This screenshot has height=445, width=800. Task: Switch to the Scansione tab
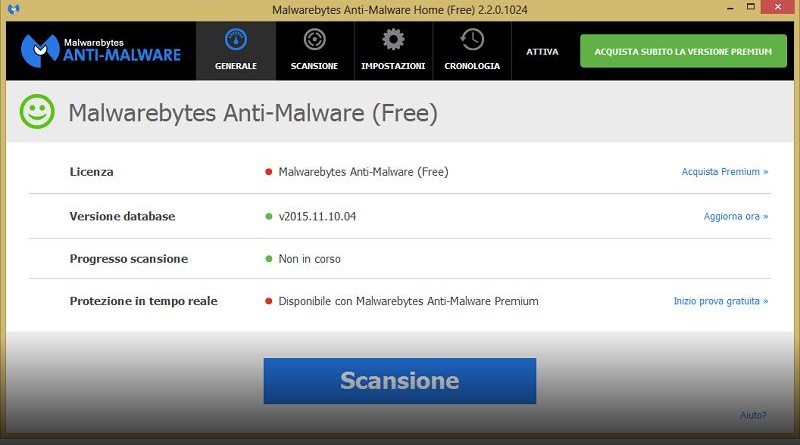pos(314,51)
